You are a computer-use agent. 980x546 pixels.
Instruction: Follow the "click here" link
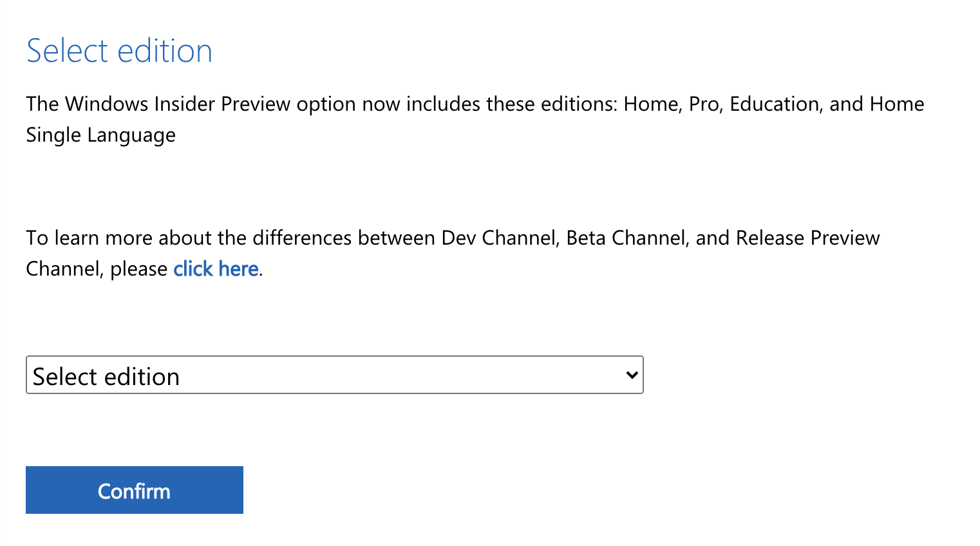(216, 268)
